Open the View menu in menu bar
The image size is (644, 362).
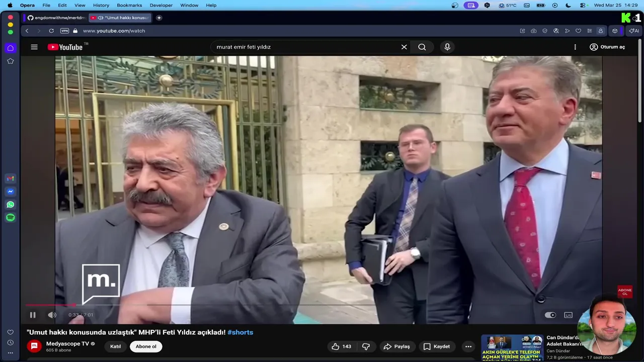click(x=79, y=5)
